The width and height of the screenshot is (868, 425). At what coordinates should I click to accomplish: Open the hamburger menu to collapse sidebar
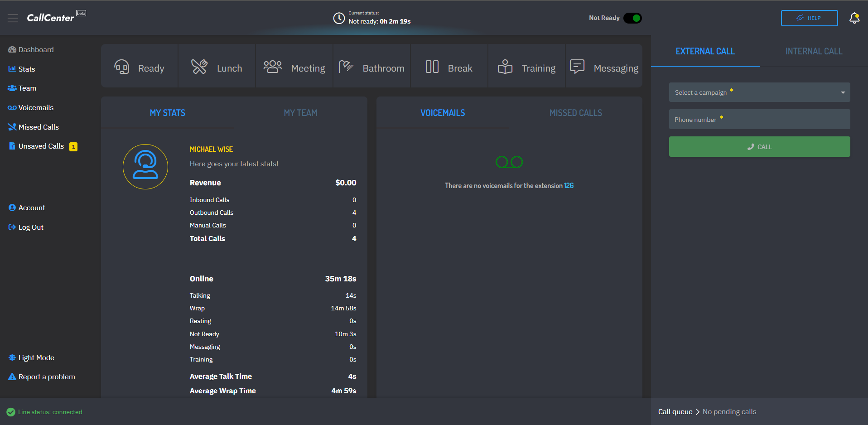point(13,18)
